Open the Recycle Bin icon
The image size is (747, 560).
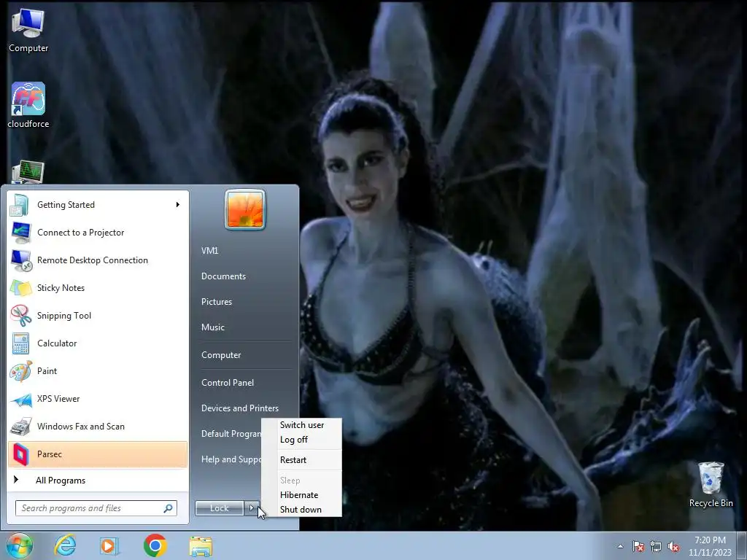(x=711, y=484)
